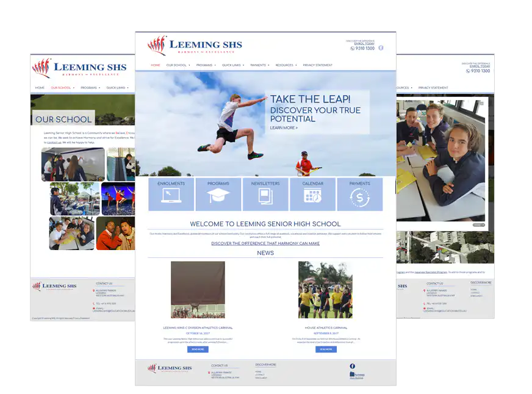The height and width of the screenshot is (394, 532).
Task: Open the Newsletters tile
Action: pyautogui.click(x=265, y=194)
